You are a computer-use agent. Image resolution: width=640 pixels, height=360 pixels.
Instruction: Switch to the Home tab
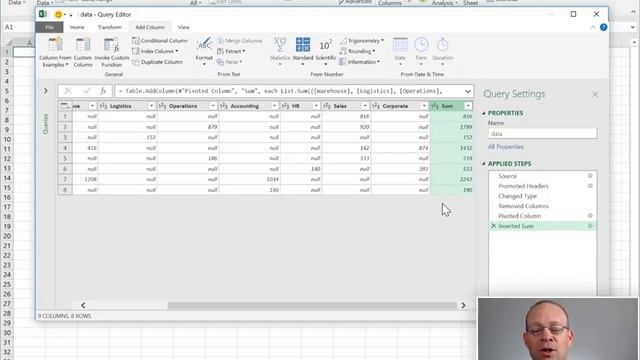[77, 27]
